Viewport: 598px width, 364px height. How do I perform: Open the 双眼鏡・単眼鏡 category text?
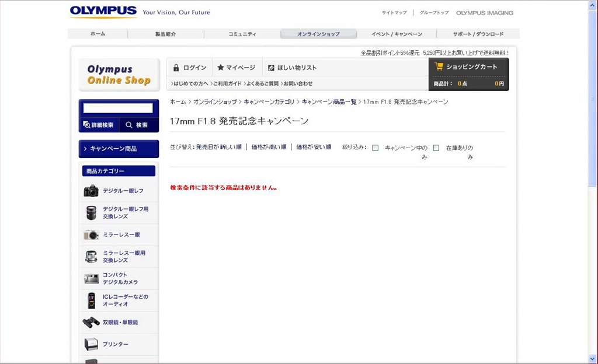[x=120, y=323]
